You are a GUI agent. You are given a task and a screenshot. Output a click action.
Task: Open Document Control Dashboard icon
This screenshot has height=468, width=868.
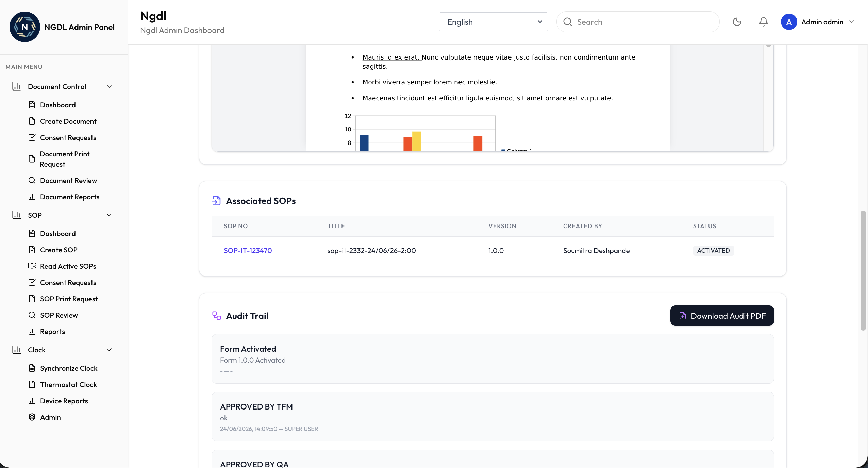32,105
